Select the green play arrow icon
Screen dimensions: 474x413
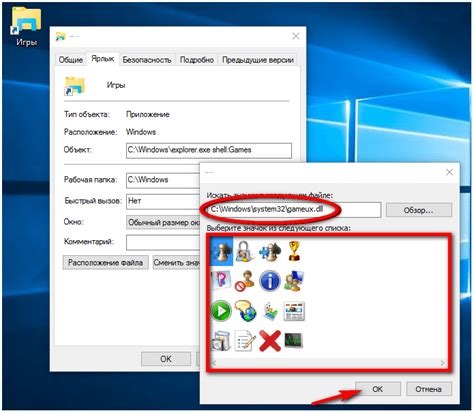pos(221,311)
